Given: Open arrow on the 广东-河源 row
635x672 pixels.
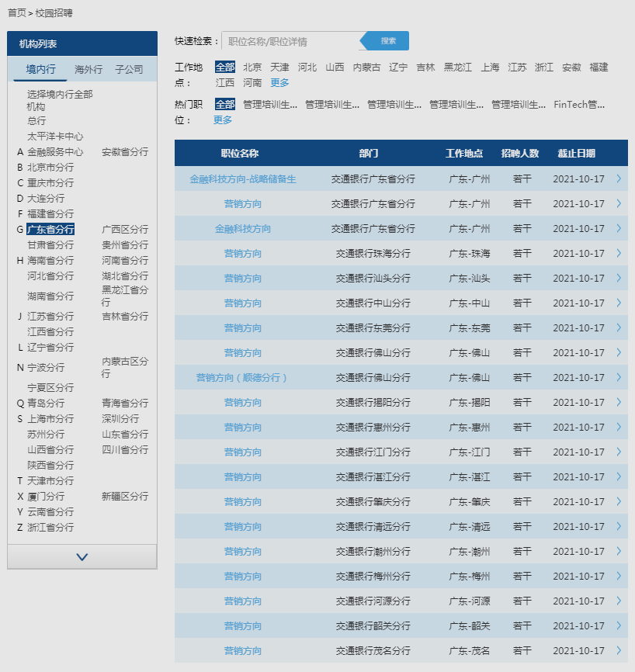Looking at the screenshot, I should click(x=619, y=601).
